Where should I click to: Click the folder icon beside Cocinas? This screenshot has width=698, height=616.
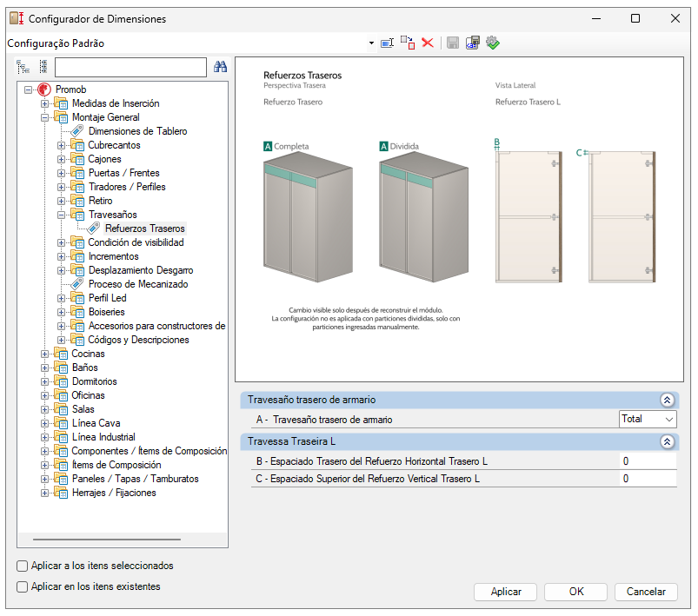61,354
